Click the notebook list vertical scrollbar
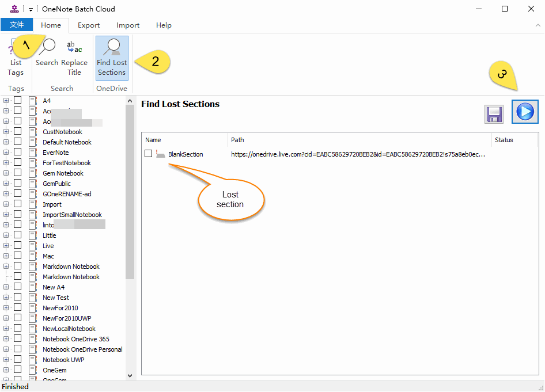Screen dimensions: 545x392 pos(130,190)
